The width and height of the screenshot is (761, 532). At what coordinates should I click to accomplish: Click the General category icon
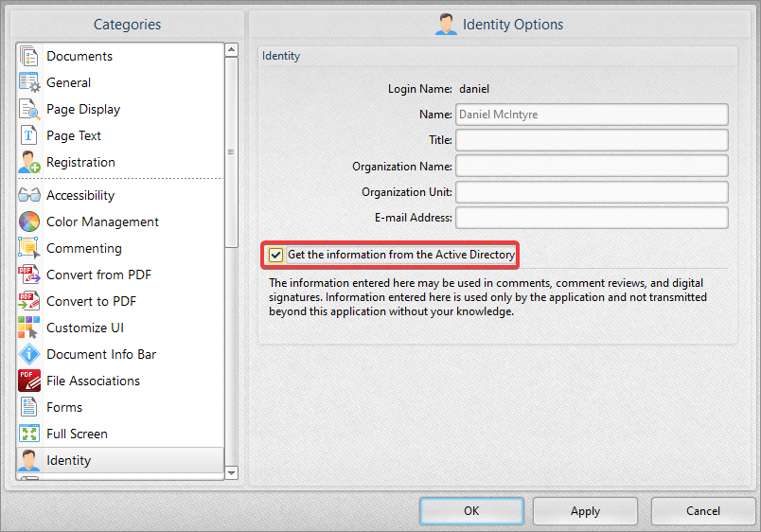(29, 82)
